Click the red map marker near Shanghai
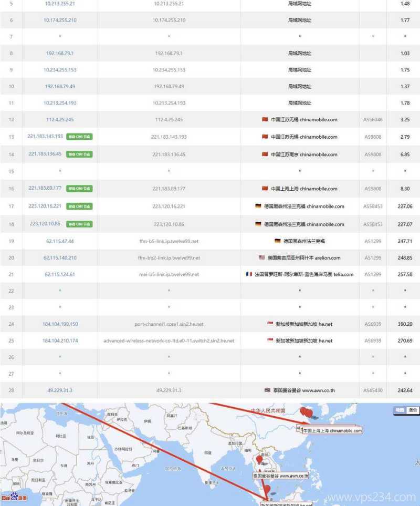 click(305, 414)
